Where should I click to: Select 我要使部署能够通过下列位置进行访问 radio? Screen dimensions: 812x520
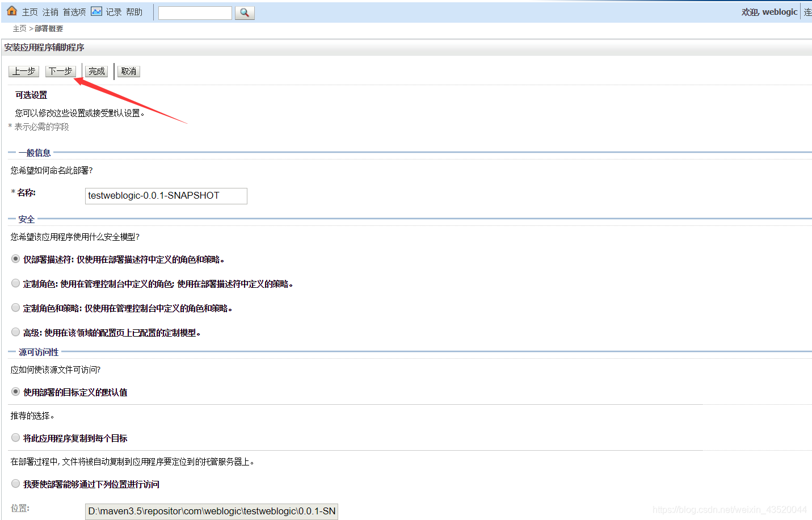16,484
